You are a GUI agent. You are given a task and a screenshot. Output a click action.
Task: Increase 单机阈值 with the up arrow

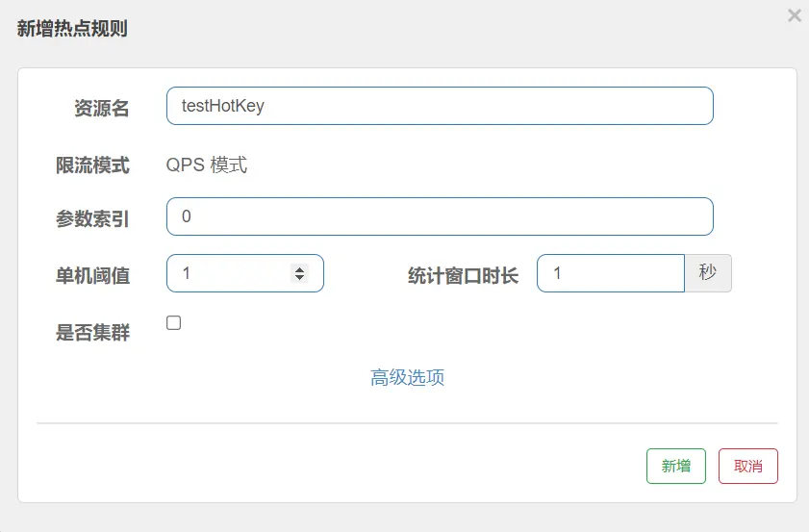pyautogui.click(x=299, y=268)
